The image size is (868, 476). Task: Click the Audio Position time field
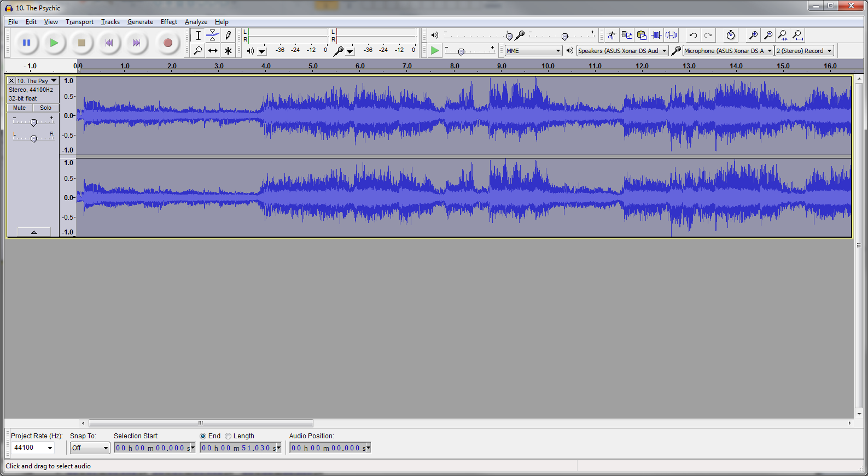[330, 448]
